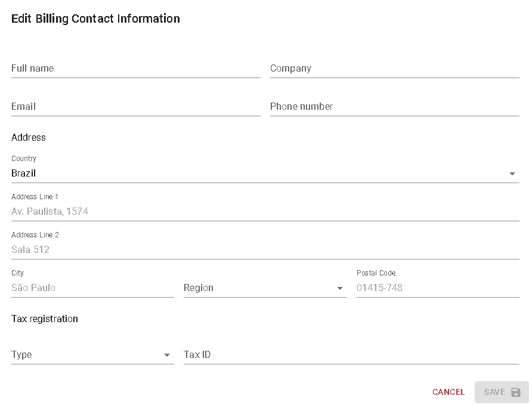Click the Phone number field
Image resolution: width=532 pixels, height=405 pixels.
point(394,107)
